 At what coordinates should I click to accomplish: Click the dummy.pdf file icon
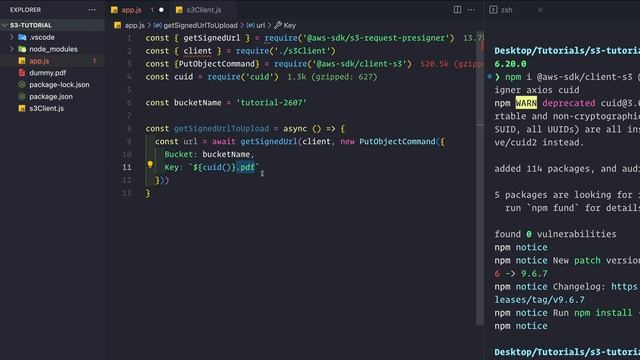coord(22,73)
